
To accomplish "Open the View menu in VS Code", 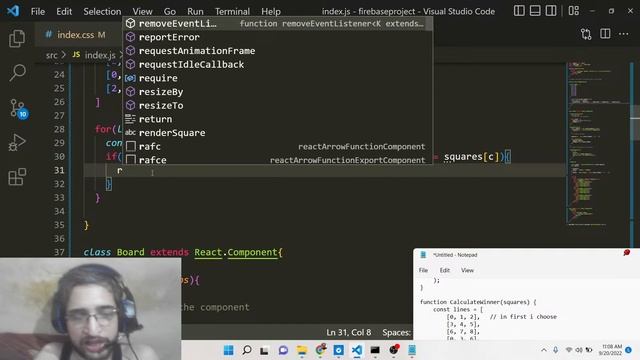I will coord(142,11).
